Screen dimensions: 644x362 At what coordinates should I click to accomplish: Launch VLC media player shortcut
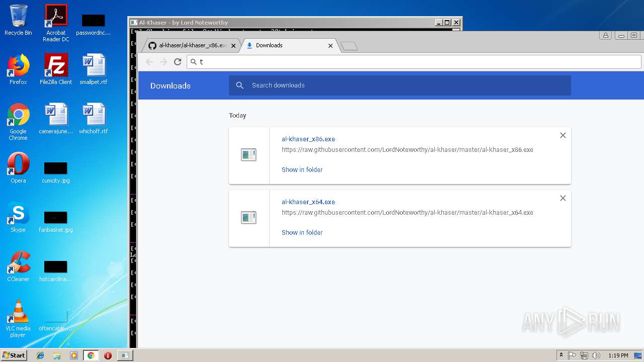click(18, 319)
